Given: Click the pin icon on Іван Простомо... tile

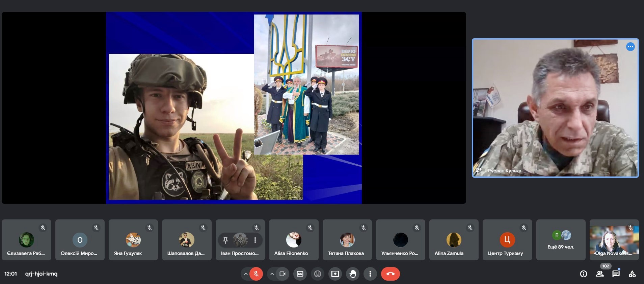Looking at the screenshot, I should (x=225, y=240).
